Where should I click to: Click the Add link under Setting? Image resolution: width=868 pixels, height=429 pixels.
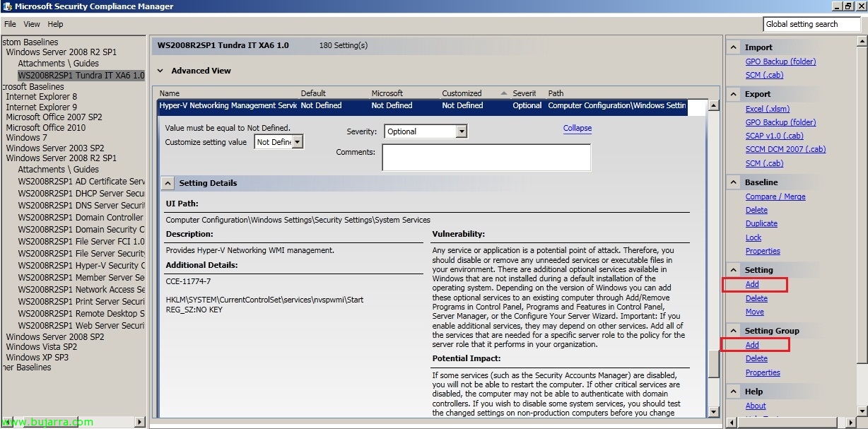point(752,284)
